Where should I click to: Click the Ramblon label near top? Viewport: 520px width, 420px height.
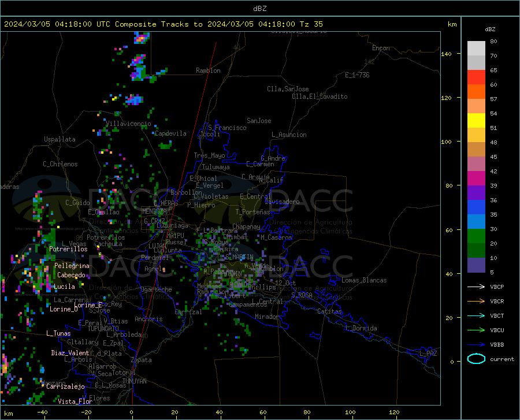[208, 70]
